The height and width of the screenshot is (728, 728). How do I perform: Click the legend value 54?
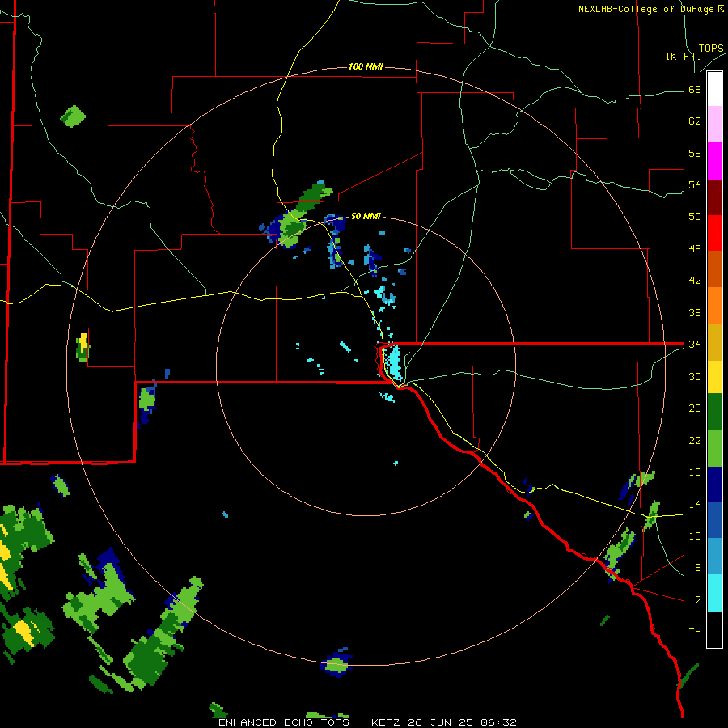point(695,184)
